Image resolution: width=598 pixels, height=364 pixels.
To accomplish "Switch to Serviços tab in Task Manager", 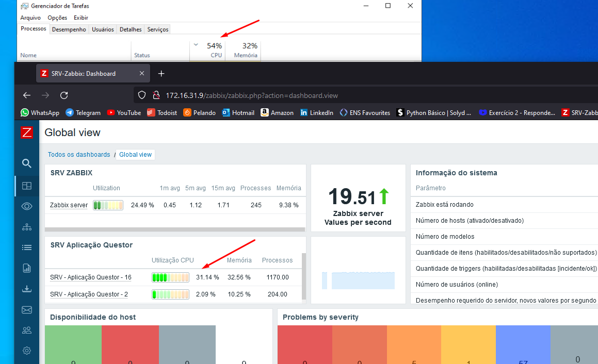I will click(158, 29).
